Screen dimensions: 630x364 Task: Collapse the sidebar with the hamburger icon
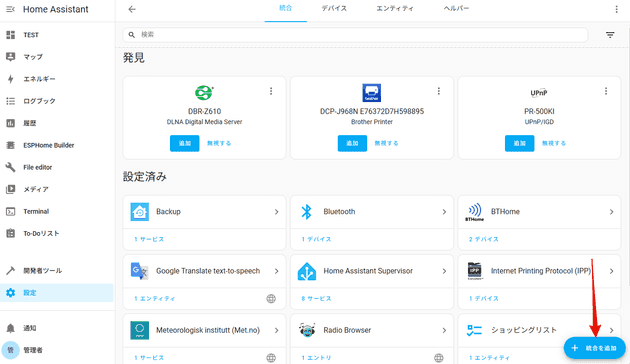[x=10, y=9]
